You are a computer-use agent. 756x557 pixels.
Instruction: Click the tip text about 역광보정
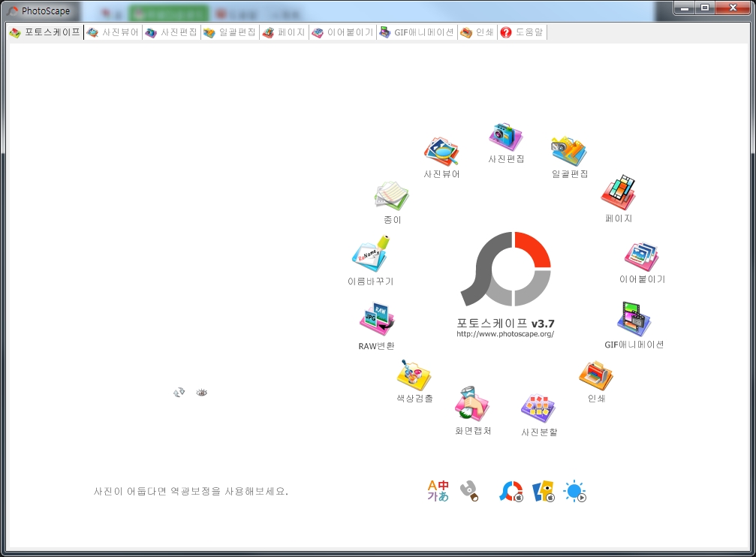click(191, 492)
